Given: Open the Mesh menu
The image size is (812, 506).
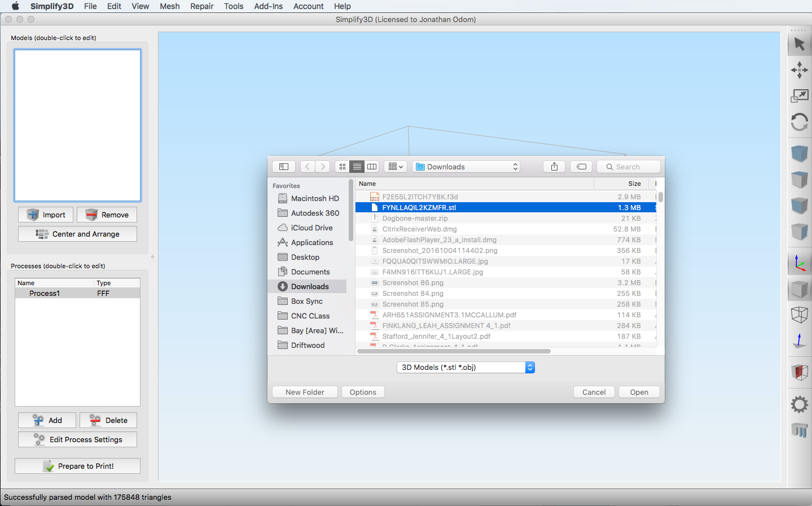Looking at the screenshot, I should coord(169,6).
